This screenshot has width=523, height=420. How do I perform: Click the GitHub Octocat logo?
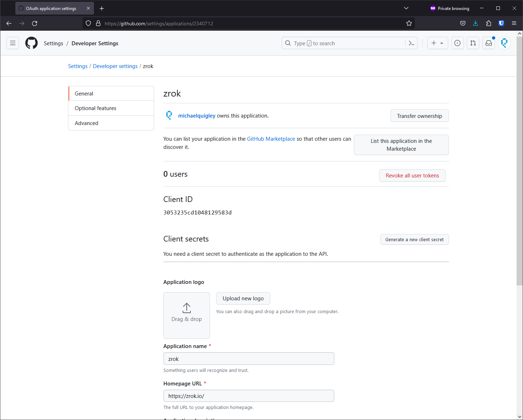click(31, 43)
